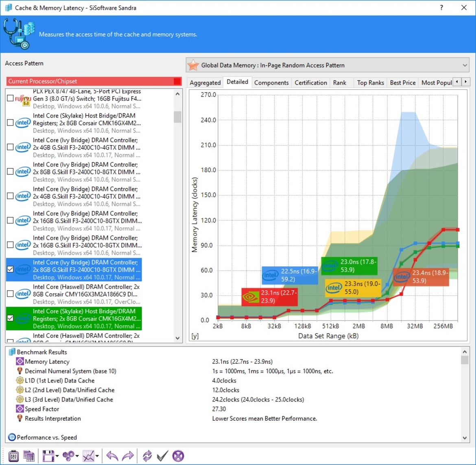Tick Ivy Bridge 2x 4GB 10.0.17 checkbox

click(10, 147)
